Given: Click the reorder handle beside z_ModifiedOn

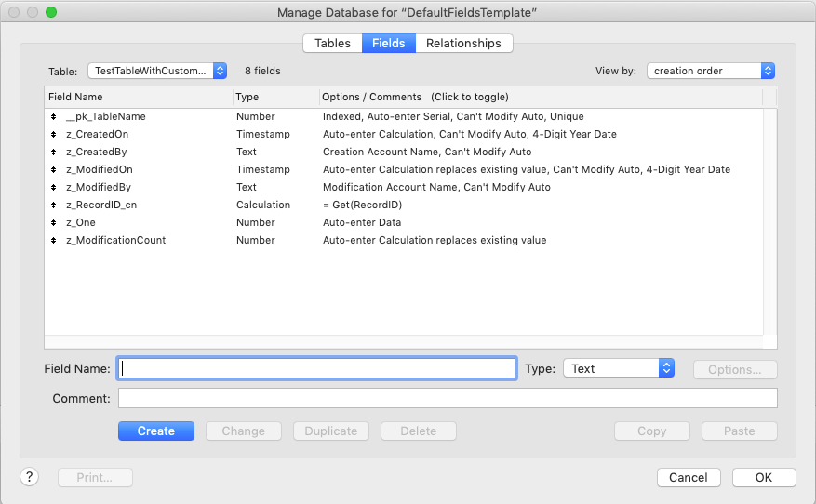Looking at the screenshot, I should pyautogui.click(x=54, y=170).
